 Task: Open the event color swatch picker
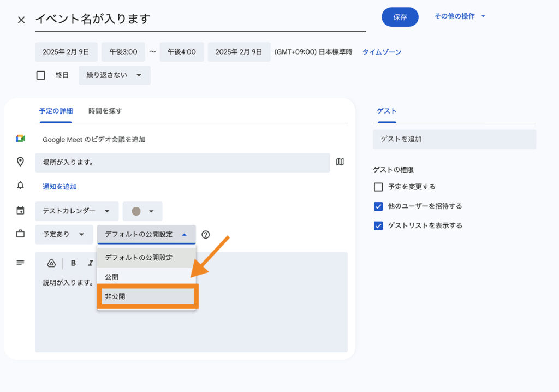[x=142, y=211]
